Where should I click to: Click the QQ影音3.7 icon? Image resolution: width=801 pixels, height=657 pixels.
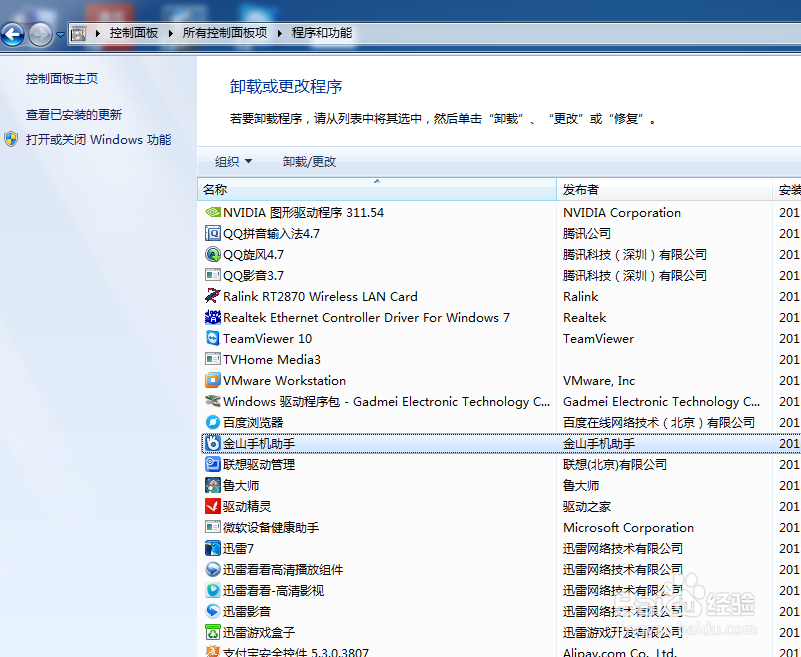[213, 275]
